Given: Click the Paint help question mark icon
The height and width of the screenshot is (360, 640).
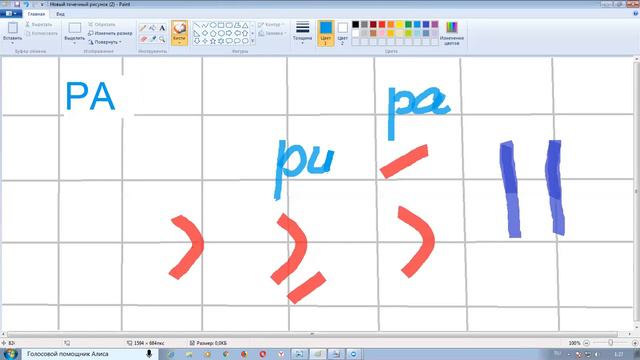Looking at the screenshot, I should coord(635,13).
